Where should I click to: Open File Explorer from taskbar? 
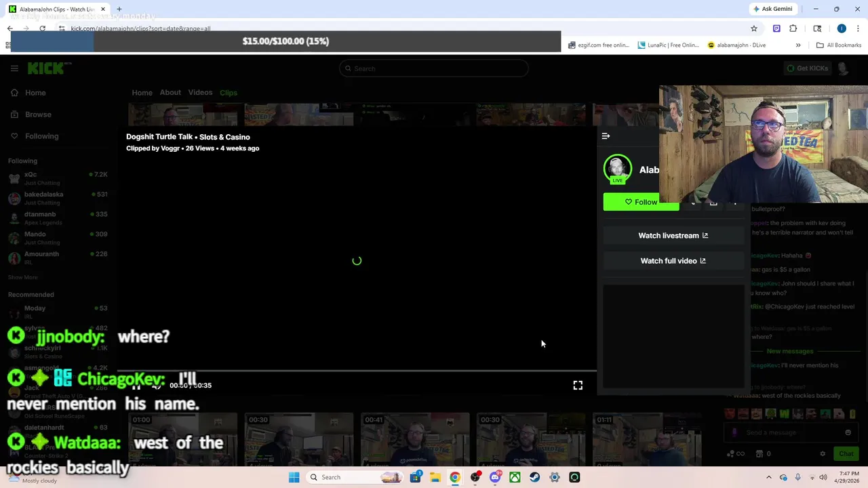435,477
